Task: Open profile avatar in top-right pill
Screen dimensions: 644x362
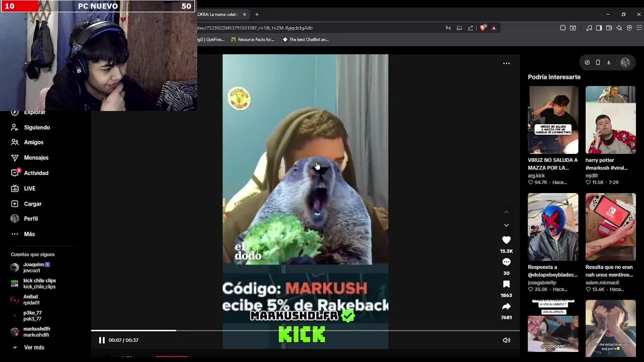Action: 625,62
